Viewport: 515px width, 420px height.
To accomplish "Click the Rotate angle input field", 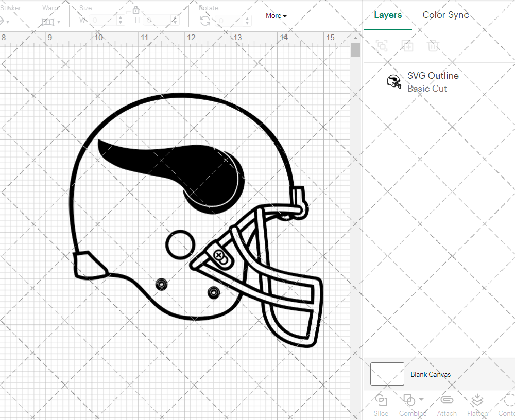I will click(227, 21).
